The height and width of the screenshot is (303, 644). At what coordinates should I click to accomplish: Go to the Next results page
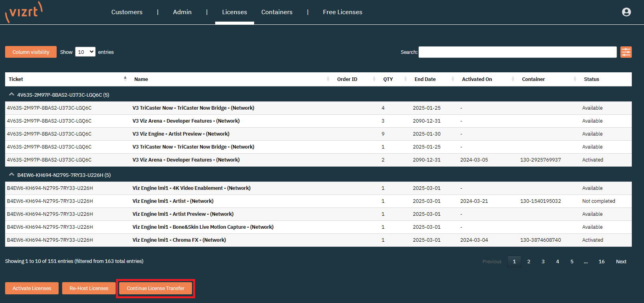(621, 262)
